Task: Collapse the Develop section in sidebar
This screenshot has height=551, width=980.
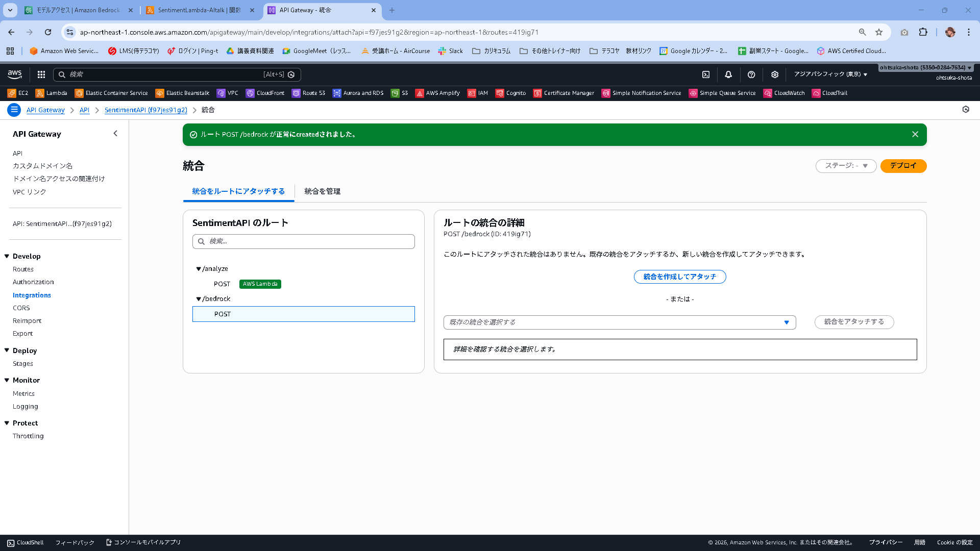Action: [7, 256]
